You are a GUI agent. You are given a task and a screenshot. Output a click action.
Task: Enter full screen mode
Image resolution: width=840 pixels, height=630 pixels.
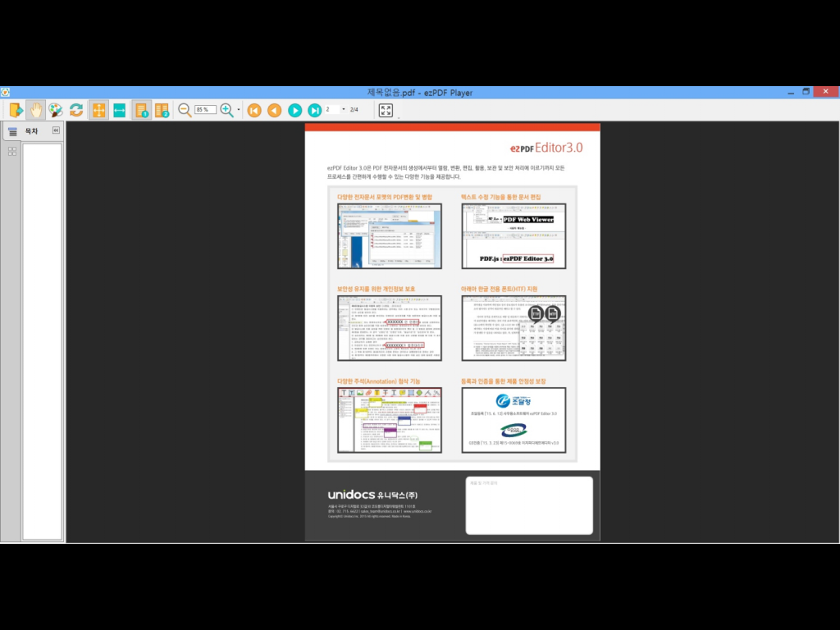pyautogui.click(x=386, y=111)
